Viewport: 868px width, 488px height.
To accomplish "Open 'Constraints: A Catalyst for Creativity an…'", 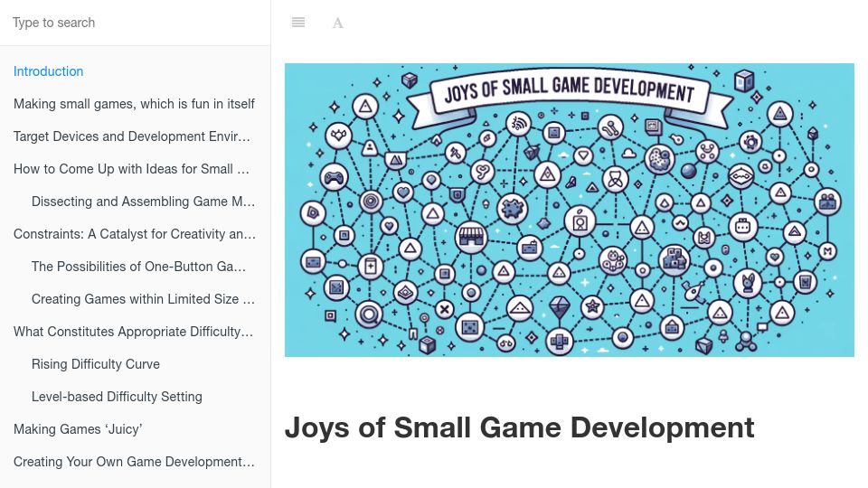I will [135, 234].
